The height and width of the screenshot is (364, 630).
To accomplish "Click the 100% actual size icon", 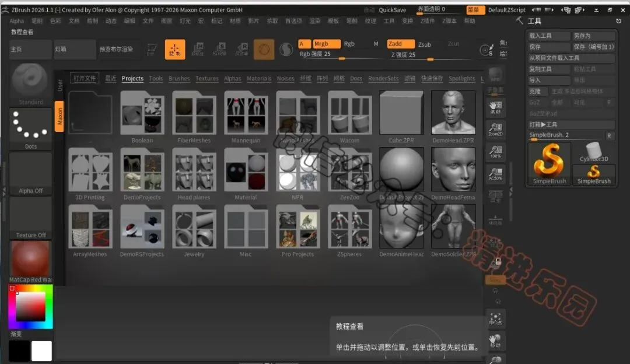I will pos(495,152).
